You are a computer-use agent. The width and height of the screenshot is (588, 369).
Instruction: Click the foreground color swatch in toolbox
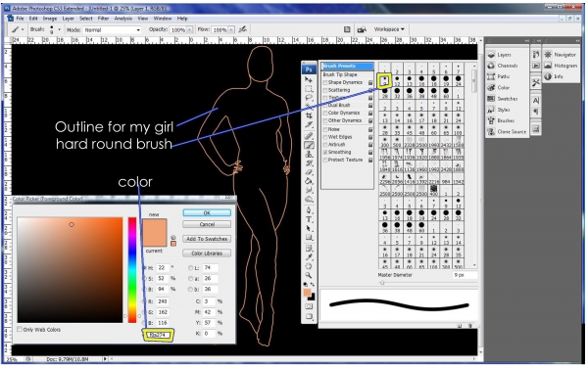(x=307, y=293)
